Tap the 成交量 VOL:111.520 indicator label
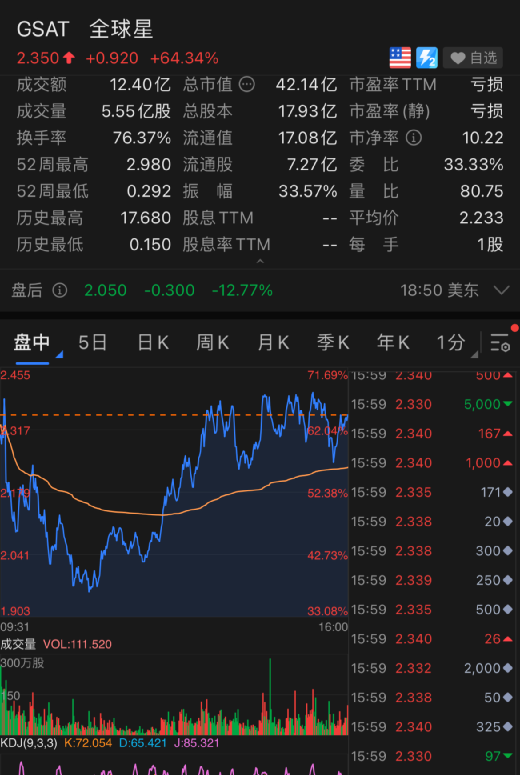 pyautogui.click(x=56, y=644)
